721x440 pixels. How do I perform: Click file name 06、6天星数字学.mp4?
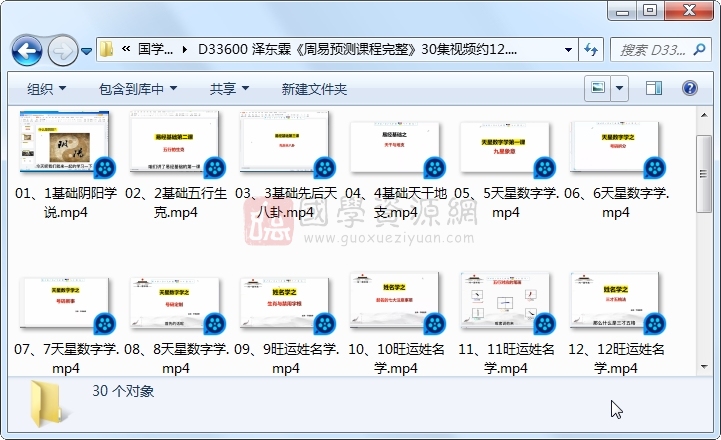(x=616, y=203)
